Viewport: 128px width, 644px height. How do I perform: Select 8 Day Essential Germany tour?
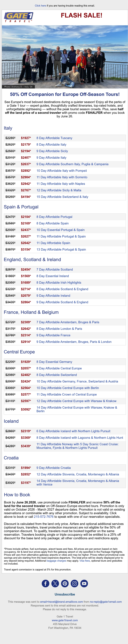(54, 362)
